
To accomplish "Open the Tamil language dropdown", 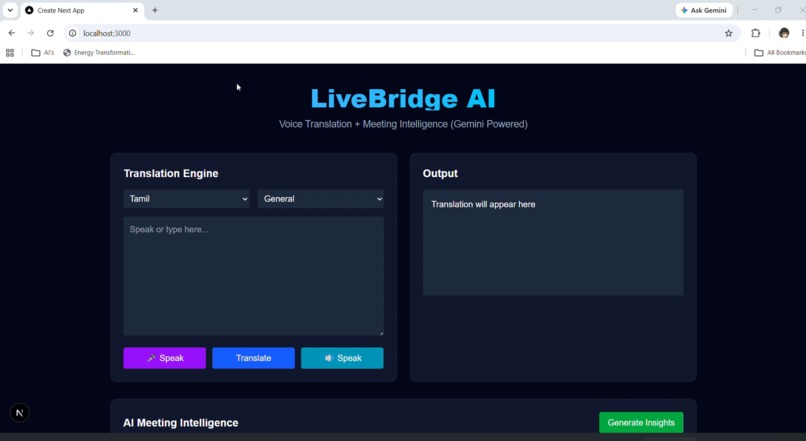I will (186, 199).
